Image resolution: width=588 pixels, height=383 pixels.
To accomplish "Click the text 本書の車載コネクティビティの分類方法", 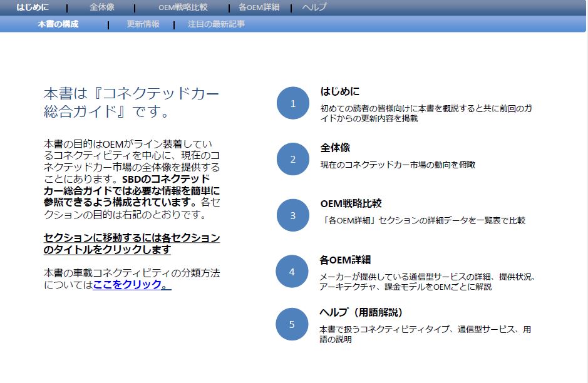I will click(x=132, y=273).
